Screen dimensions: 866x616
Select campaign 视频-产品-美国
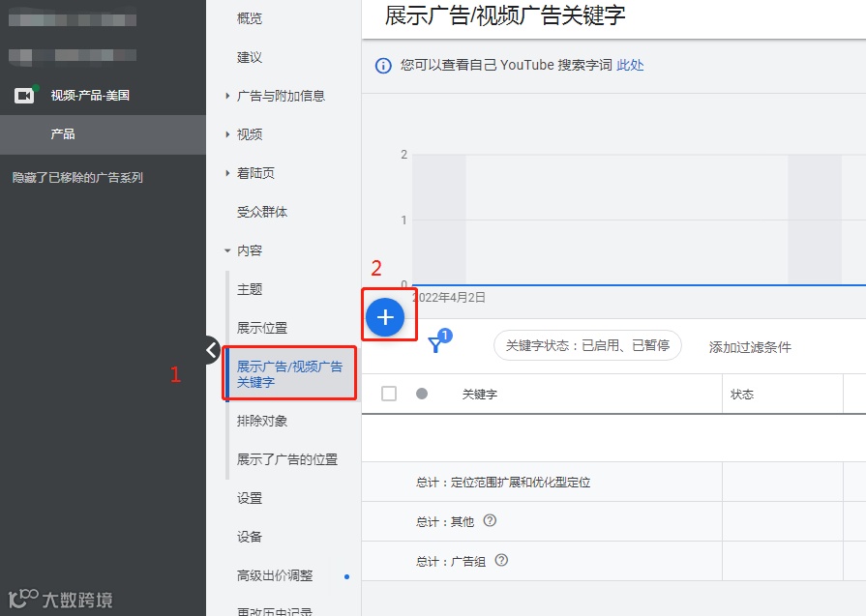coord(90,96)
